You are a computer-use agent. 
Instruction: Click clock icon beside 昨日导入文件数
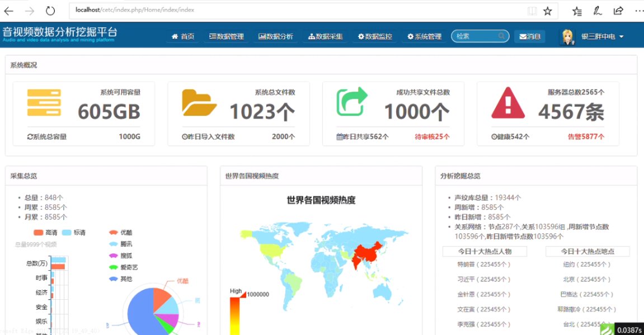pos(185,136)
